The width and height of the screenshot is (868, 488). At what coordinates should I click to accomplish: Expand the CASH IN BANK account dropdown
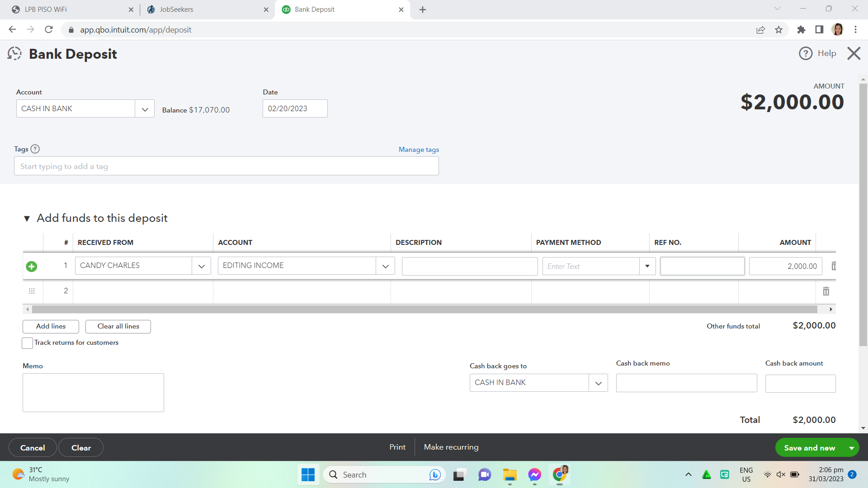[x=145, y=109]
